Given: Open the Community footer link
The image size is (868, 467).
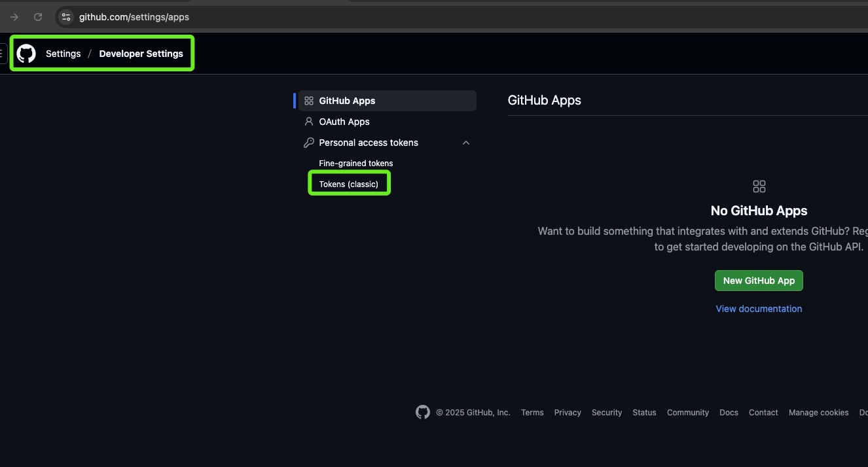Looking at the screenshot, I should point(688,413).
